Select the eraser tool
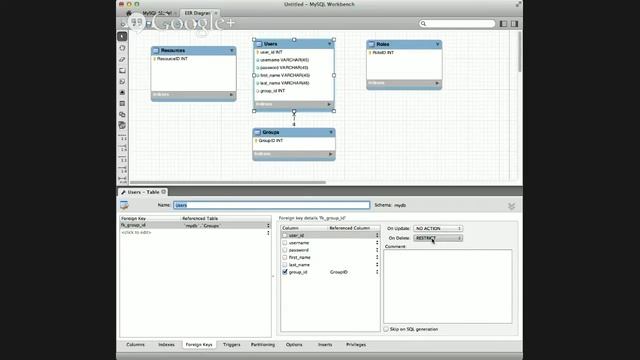640x360 pixels. [122, 60]
